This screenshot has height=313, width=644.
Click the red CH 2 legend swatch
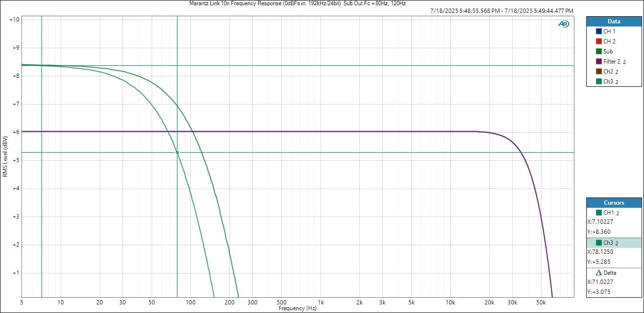(599, 42)
